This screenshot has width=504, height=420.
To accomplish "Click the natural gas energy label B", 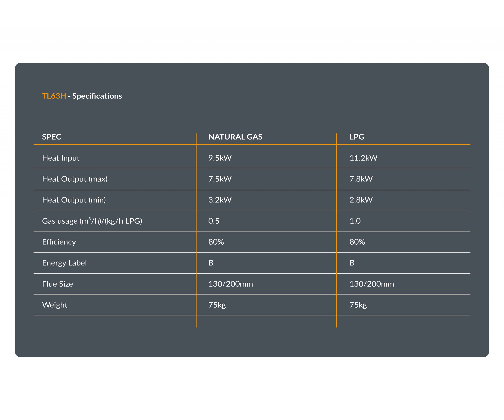I will coord(211,263).
